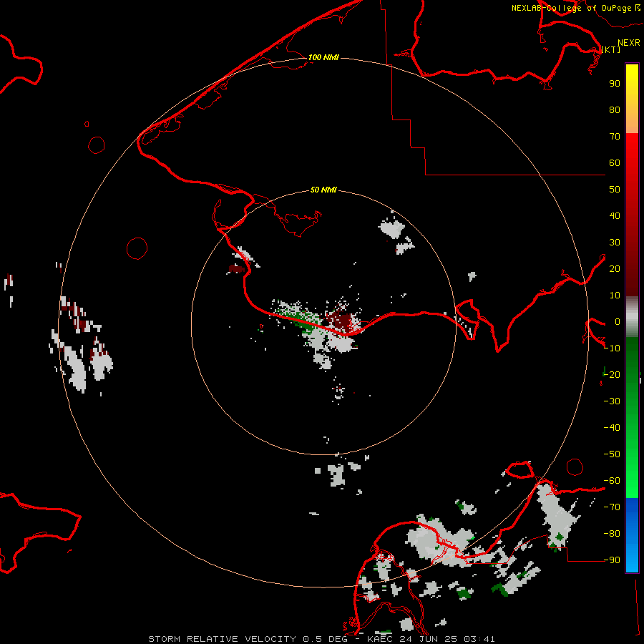This screenshot has height=644, width=644.
Task: Click the 50 value on velocity scale
Action: coord(615,190)
